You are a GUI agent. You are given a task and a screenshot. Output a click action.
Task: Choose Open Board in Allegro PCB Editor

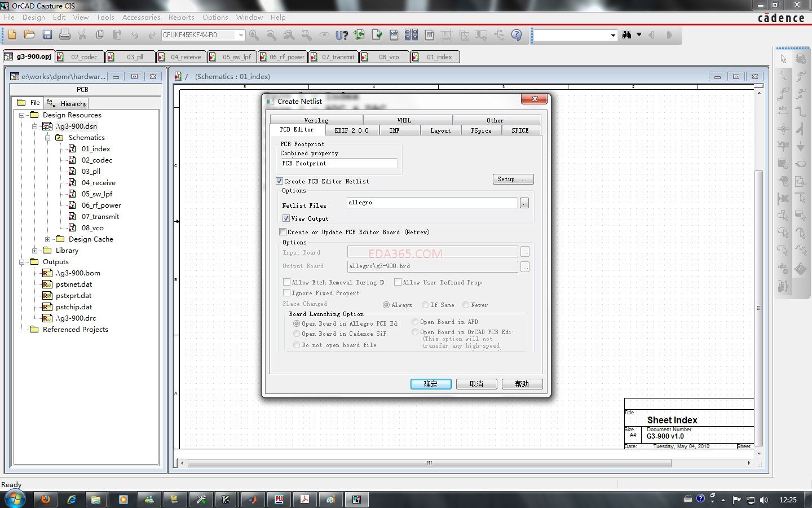point(297,323)
